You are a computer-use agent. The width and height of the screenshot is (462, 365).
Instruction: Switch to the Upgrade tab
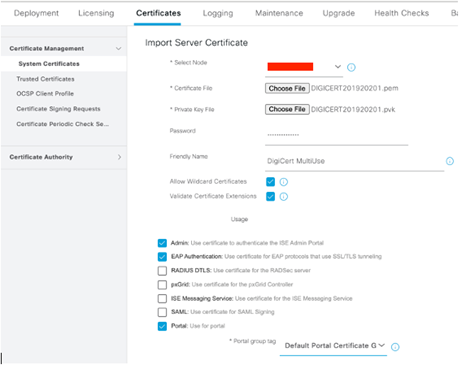(339, 13)
